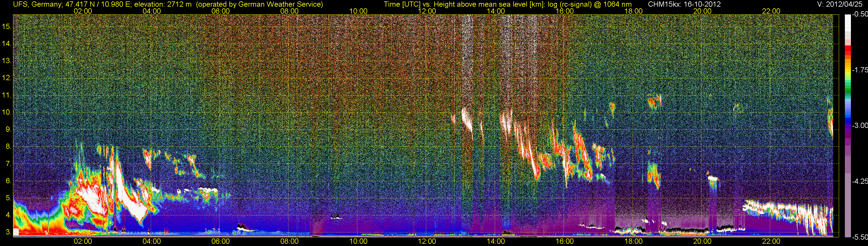Screen dimensions: 868x246
Task: Pick the 7 km height axis label
Action: [8, 164]
